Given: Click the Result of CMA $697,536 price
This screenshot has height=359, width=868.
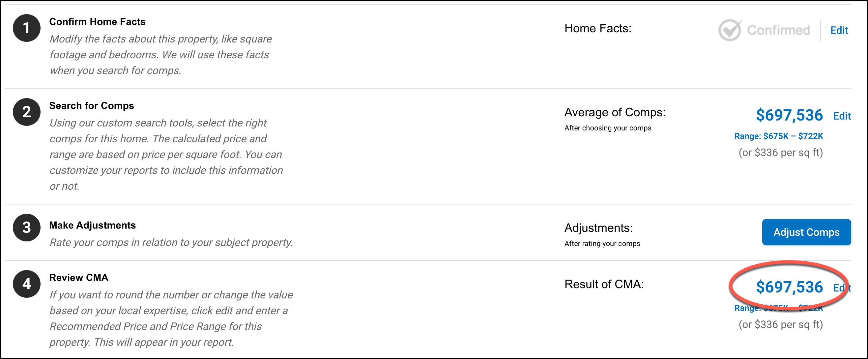Looking at the screenshot, I should 789,287.
